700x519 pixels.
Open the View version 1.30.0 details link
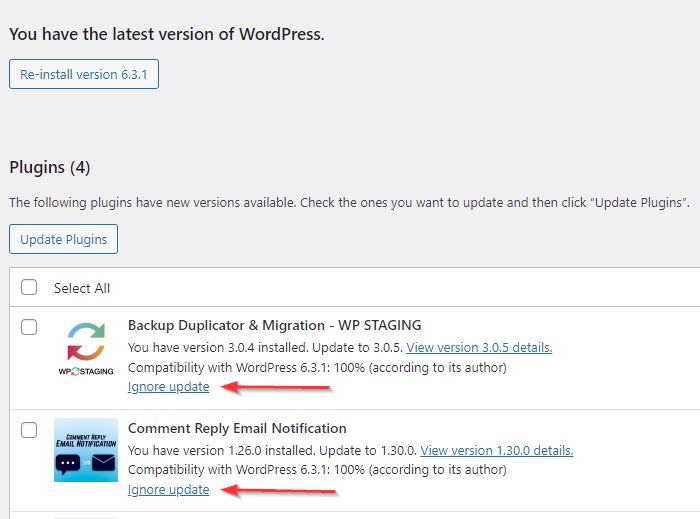click(x=496, y=450)
